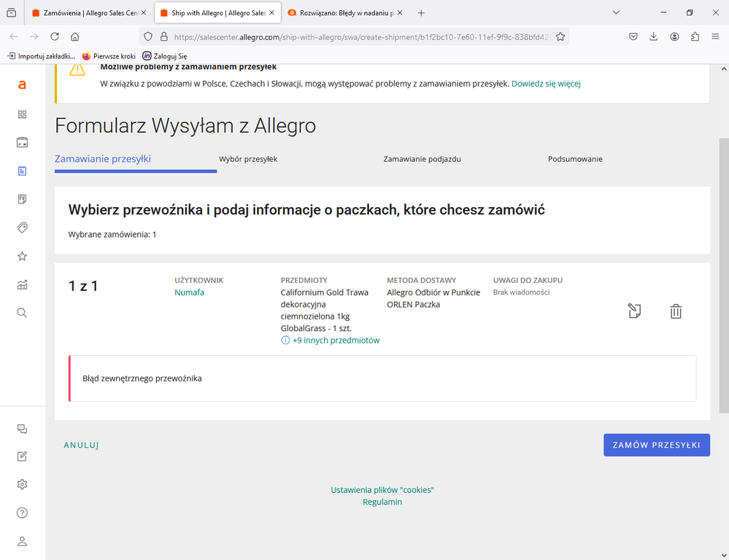Expand the list all tabs dropdown
Image resolution: width=729 pixels, height=560 pixels.
click(x=616, y=12)
